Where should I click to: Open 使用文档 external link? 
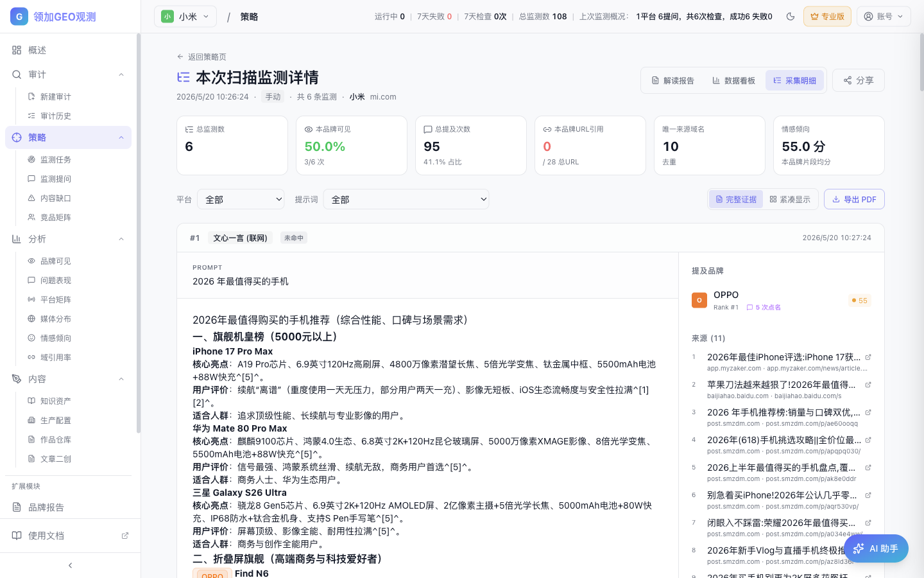(70, 536)
